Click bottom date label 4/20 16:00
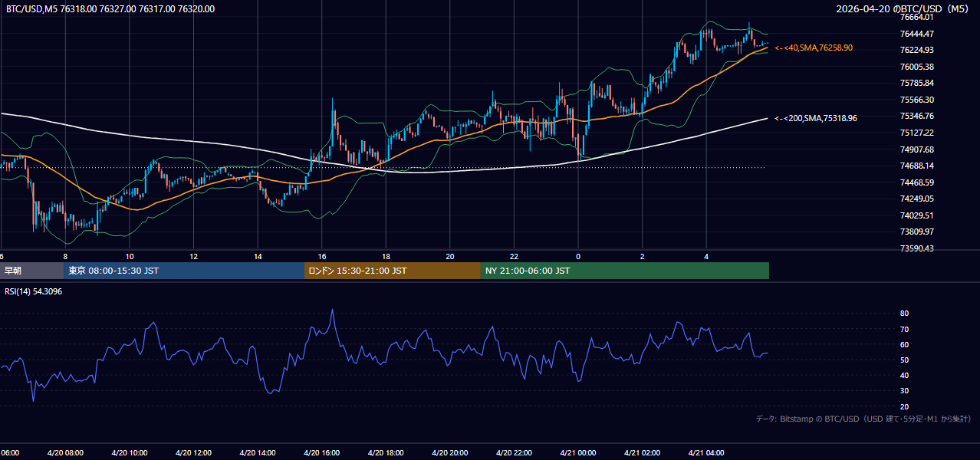 point(321,453)
